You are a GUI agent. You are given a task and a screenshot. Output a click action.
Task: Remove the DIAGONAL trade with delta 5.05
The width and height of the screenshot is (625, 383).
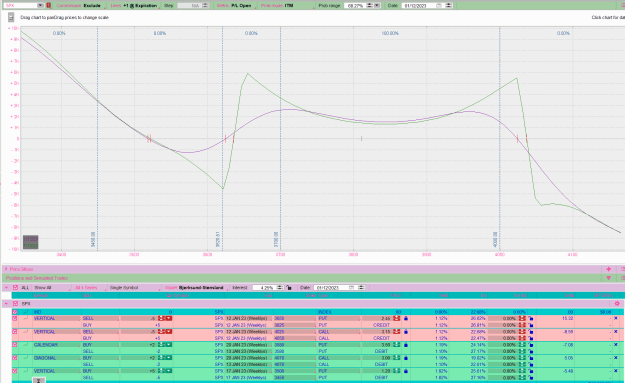pyautogui.click(x=616, y=358)
